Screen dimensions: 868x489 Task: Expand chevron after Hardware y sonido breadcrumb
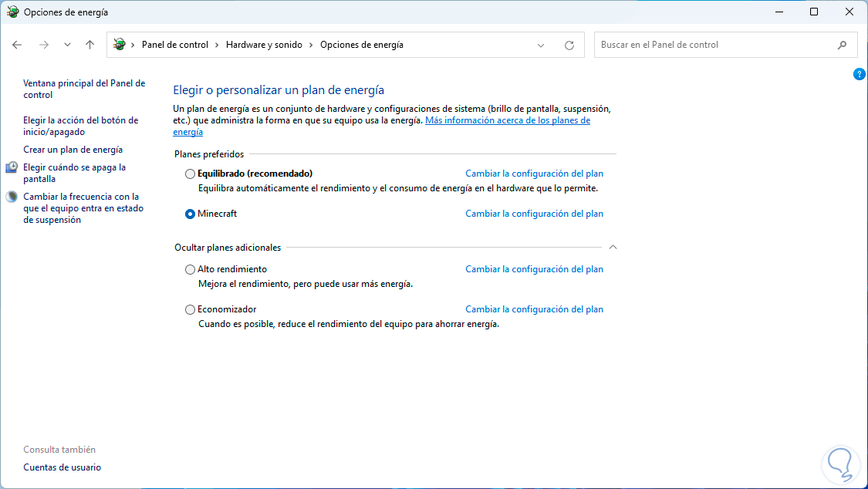click(311, 45)
